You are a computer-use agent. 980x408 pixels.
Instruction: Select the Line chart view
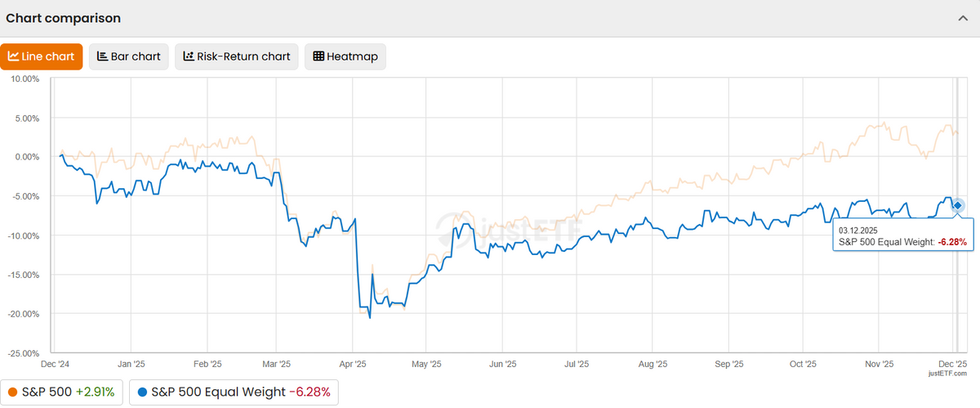point(42,56)
